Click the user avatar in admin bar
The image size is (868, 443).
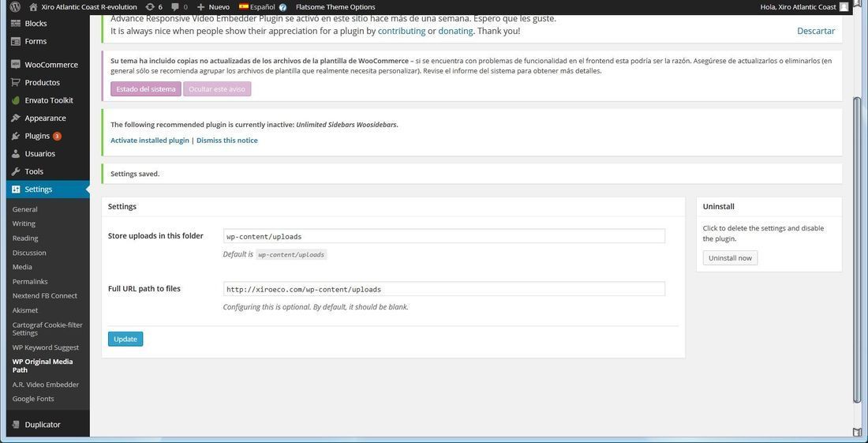844,7
